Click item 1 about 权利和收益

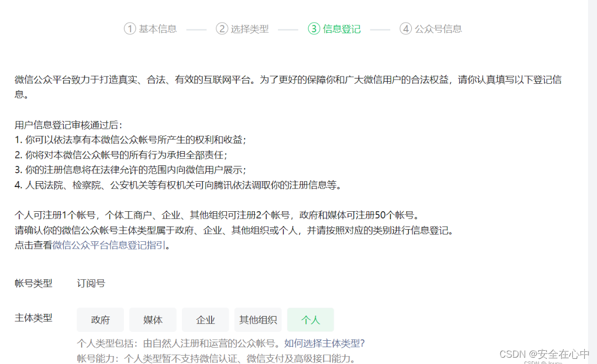pos(131,140)
